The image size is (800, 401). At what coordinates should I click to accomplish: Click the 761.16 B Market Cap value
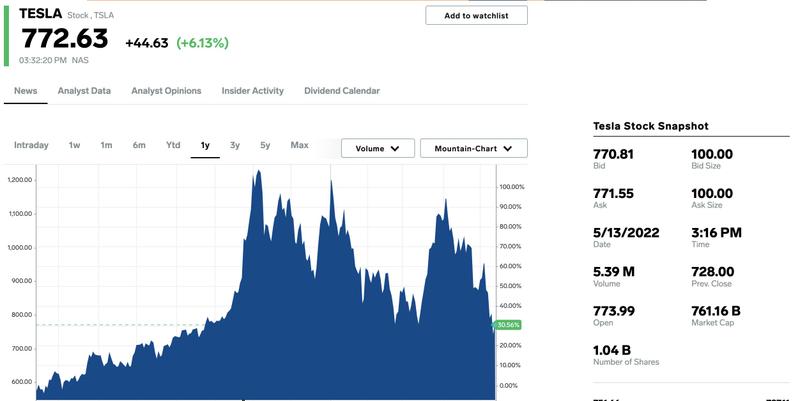pyautogui.click(x=716, y=311)
